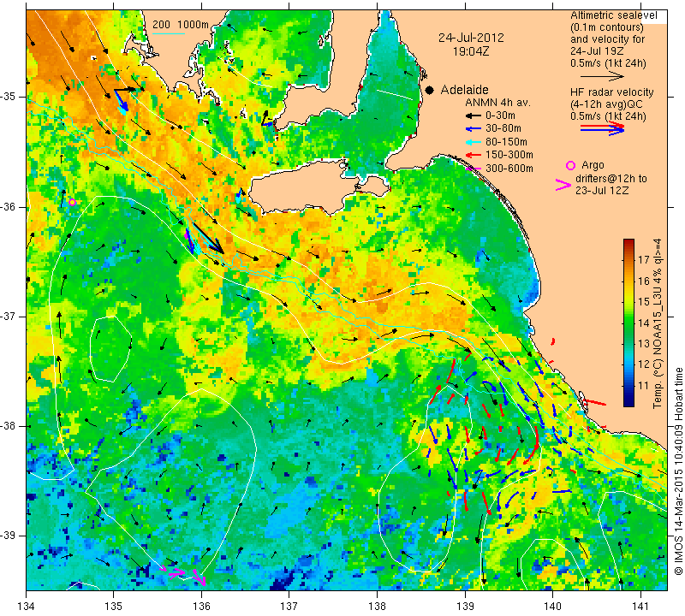Viewport: 685px width, 616px height.
Task: Click the magenta drifter chevron legend symbol
Action: coord(563,185)
